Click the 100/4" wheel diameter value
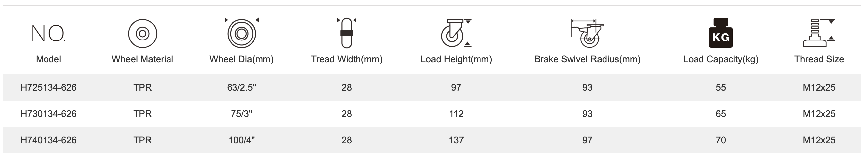The width and height of the screenshot is (868, 160). 241,140
